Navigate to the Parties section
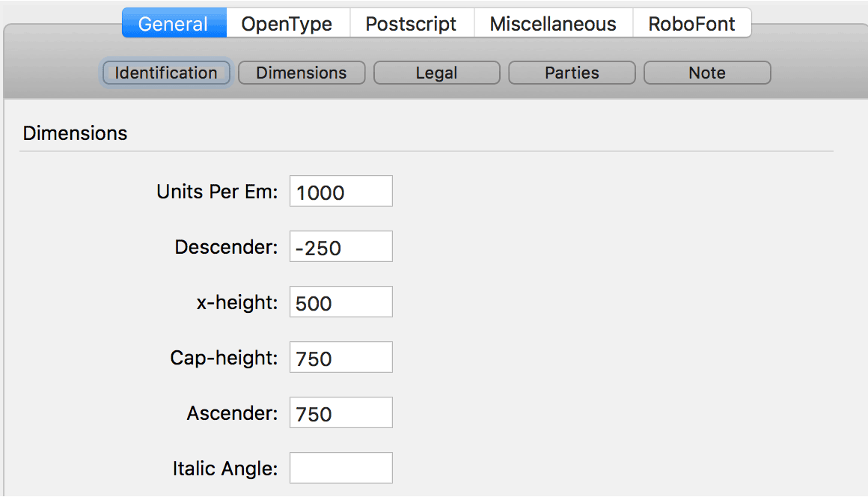868x497 pixels. click(x=572, y=73)
